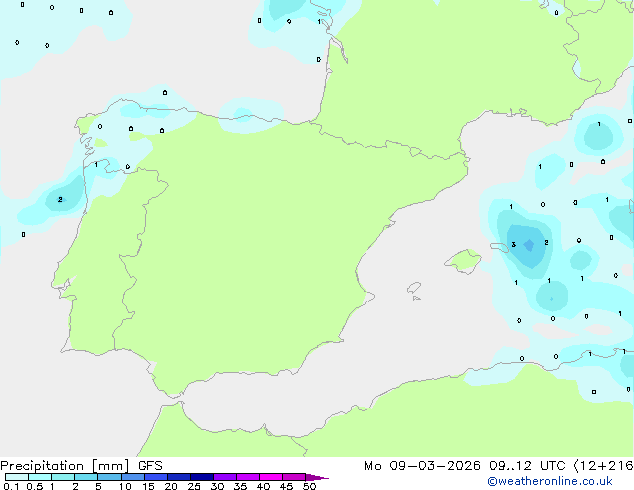Image resolution: width=634 pixels, height=490 pixels.
Task: Select the 30–35 mm purple legend swatch
Action: click(x=225, y=477)
